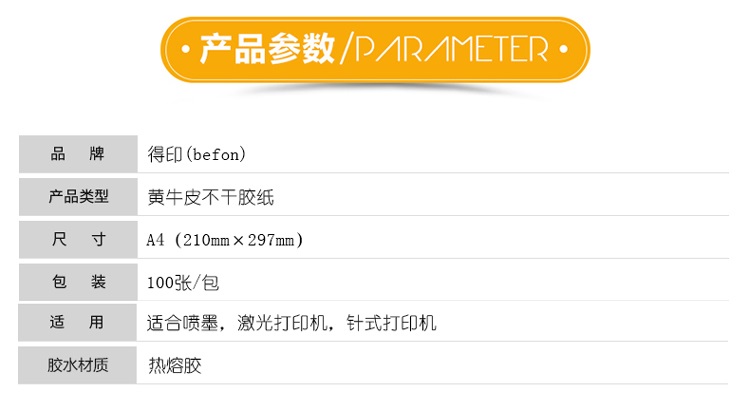Click the 针式打印机 text
Screen dimensions: 750x416
click(391, 323)
